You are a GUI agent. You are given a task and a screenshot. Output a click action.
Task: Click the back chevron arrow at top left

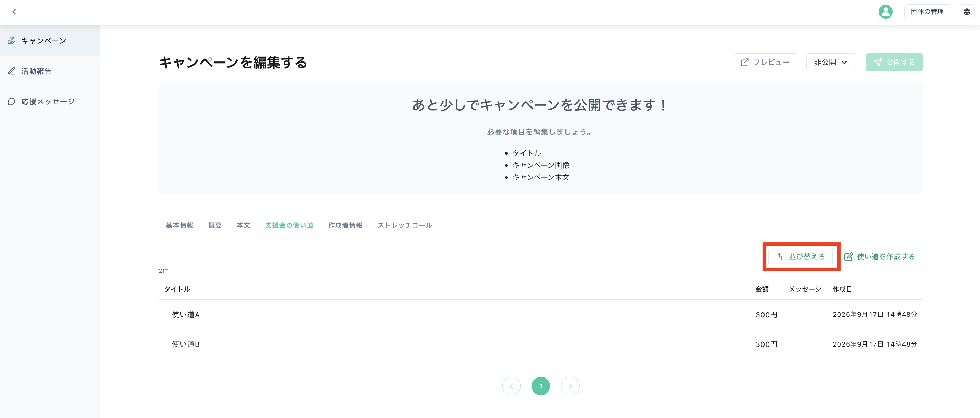click(x=14, y=12)
